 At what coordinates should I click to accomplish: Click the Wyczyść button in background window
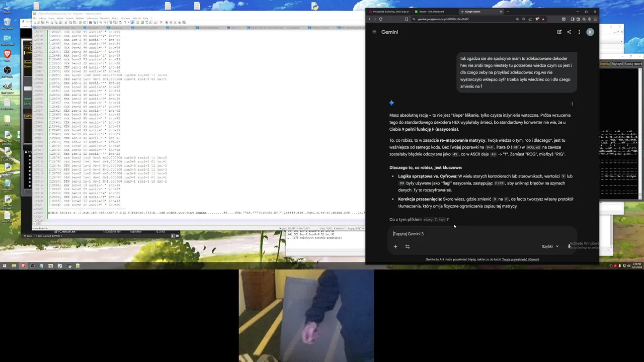[x=617, y=64]
